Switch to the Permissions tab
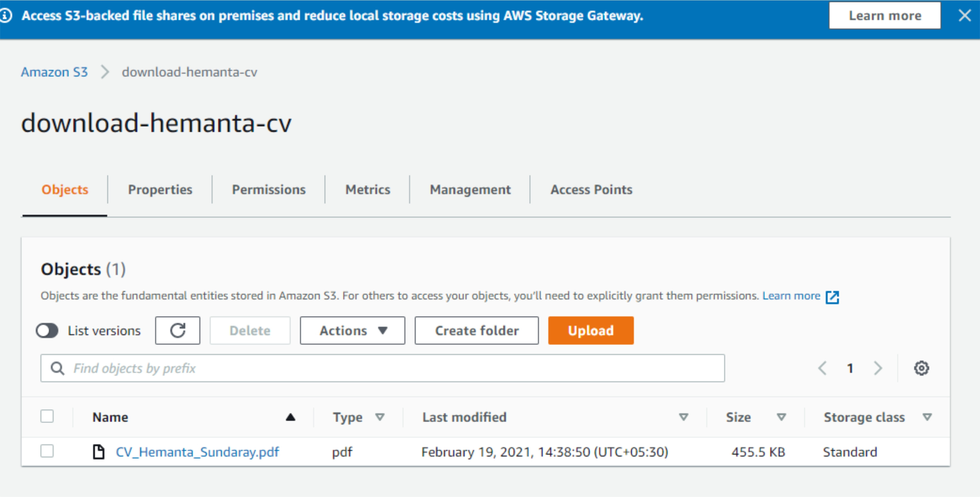This screenshot has width=980, height=497. [x=269, y=189]
